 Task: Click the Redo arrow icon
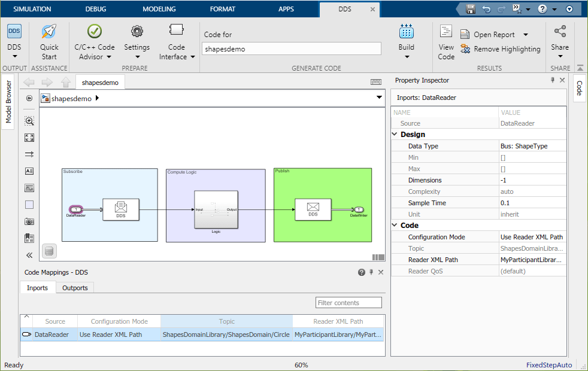click(x=501, y=10)
